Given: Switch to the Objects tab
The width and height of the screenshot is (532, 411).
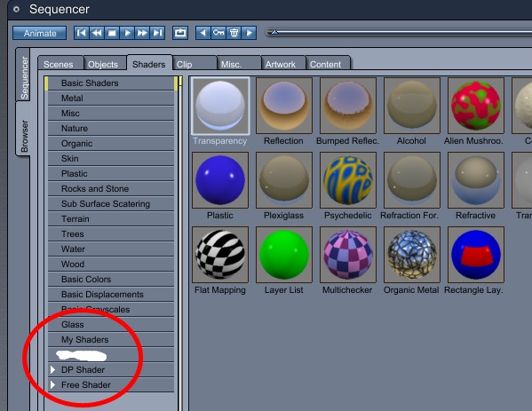Looking at the screenshot, I should pos(103,64).
